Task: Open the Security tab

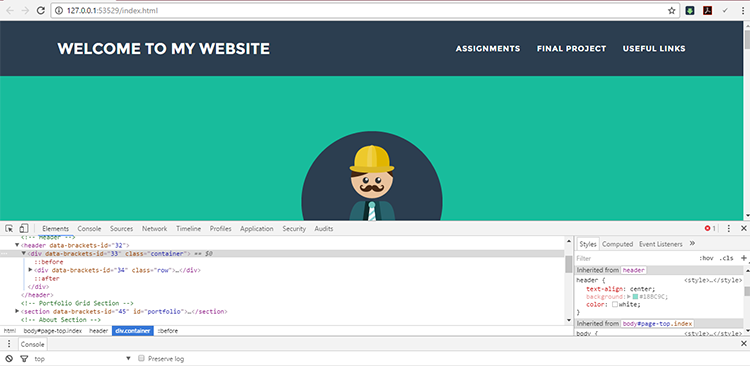Action: coord(294,229)
